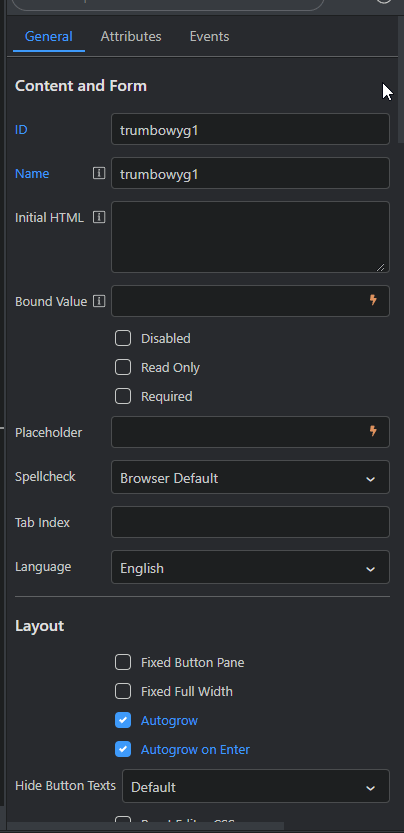Uncheck the Autogrow checkbox
This screenshot has height=833, width=404.
click(123, 720)
